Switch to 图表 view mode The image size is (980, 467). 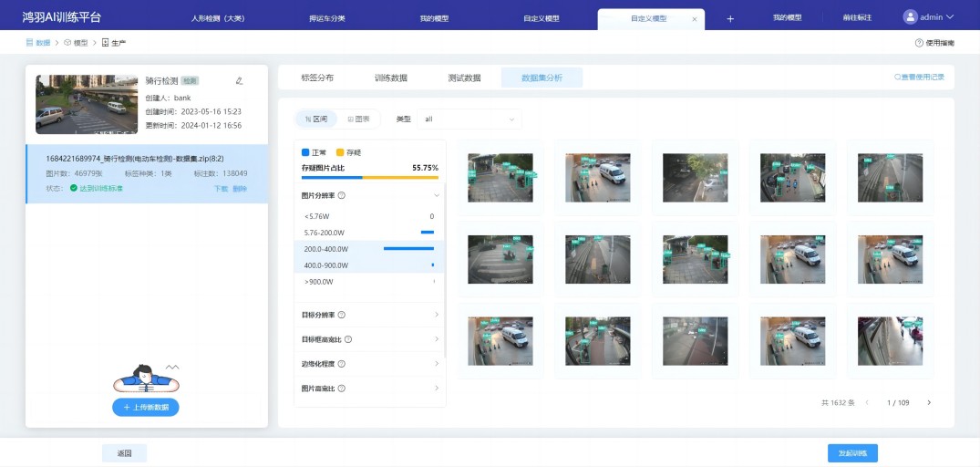pos(359,119)
